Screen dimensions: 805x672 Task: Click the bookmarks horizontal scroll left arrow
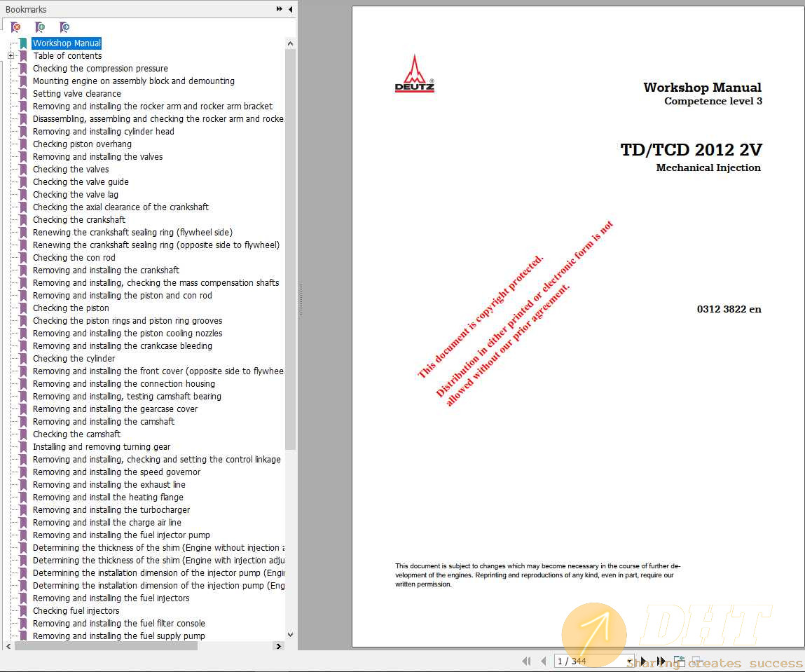click(8, 646)
